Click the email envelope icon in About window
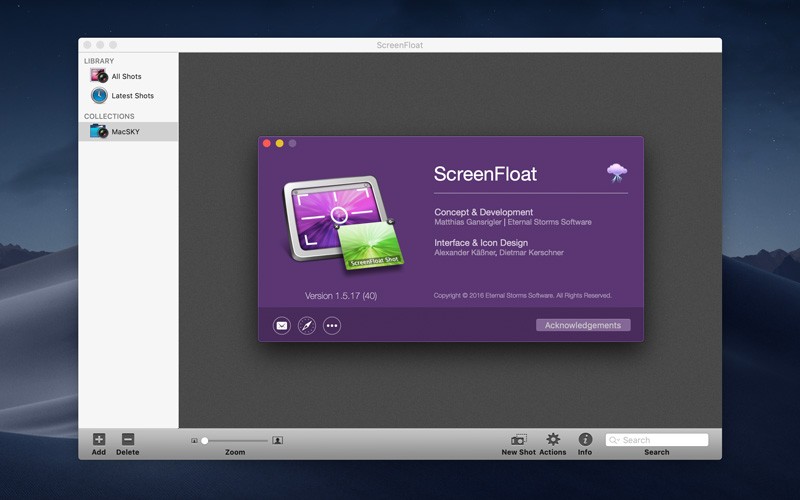Image resolution: width=800 pixels, height=500 pixels. (x=282, y=326)
